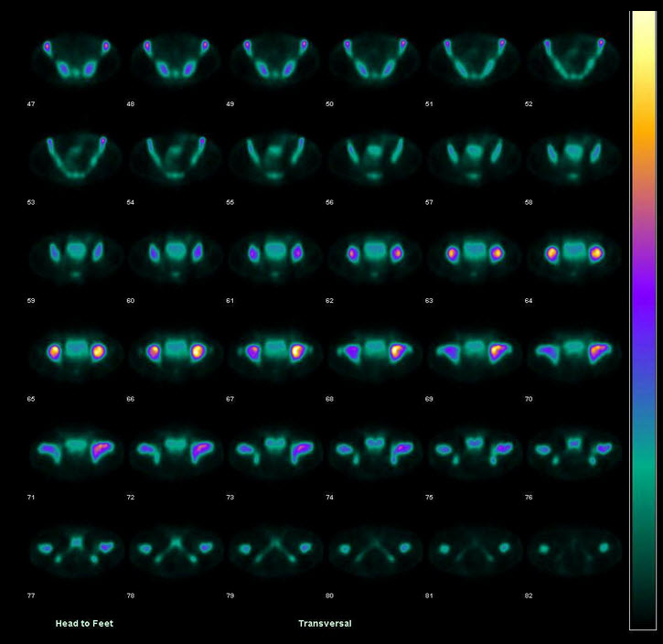Viewport: 663px width, 644px height.
Task: Click slice 65 thumbnail
Action: coord(75,349)
